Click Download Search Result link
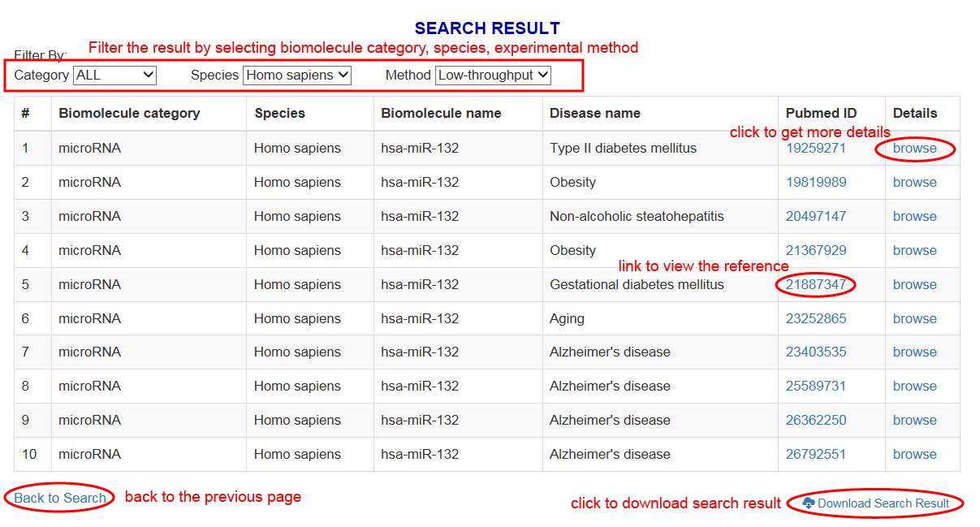The image size is (980, 527). pyautogui.click(x=883, y=503)
